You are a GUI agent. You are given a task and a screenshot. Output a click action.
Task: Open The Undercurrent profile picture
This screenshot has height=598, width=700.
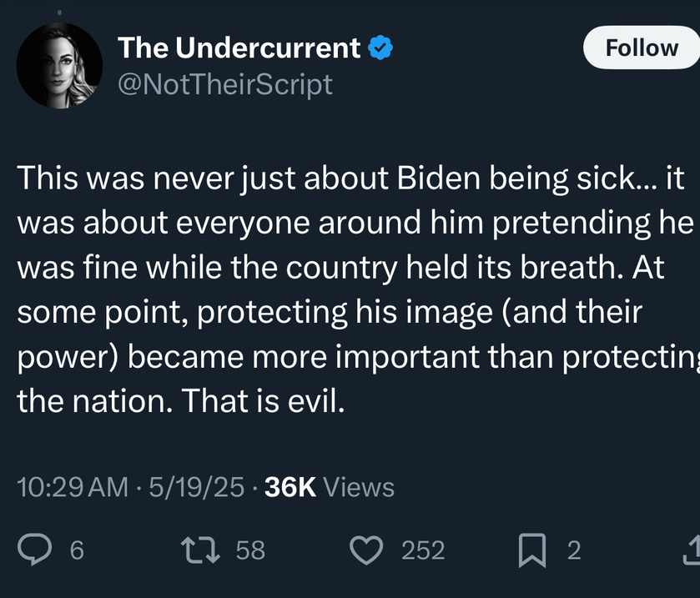59,66
